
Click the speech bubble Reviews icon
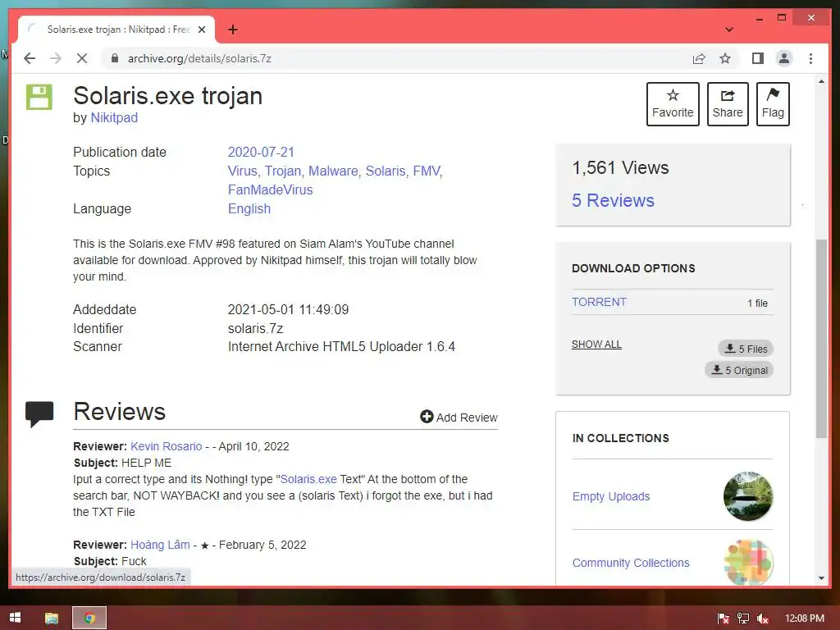39,413
